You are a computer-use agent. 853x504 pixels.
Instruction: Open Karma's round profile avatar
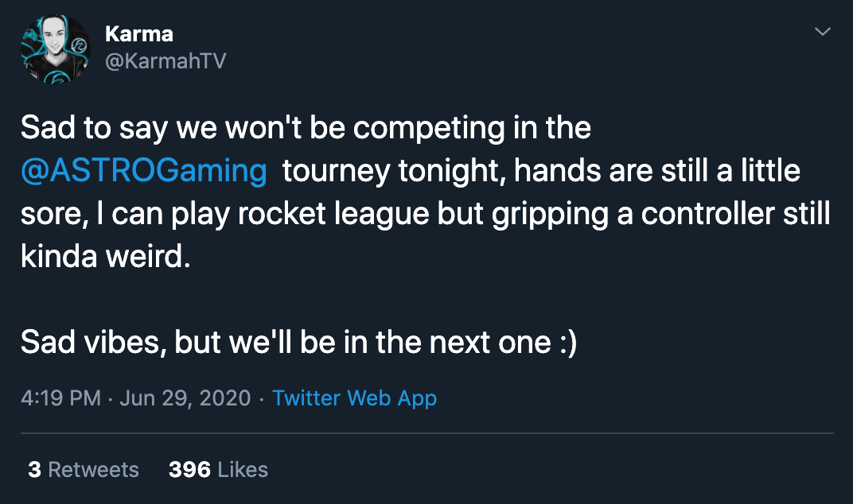pyautogui.click(x=56, y=48)
